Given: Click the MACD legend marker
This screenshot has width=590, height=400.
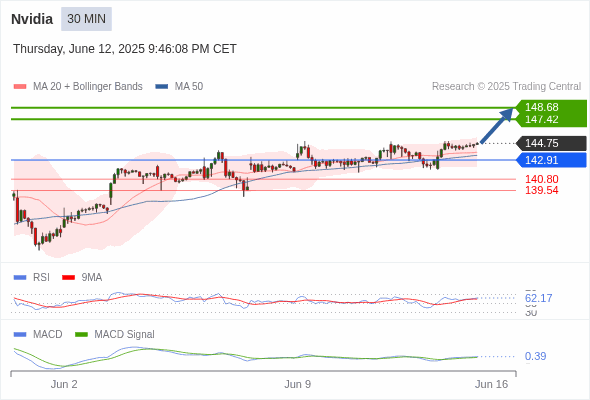Looking at the screenshot, I should coord(20,335).
